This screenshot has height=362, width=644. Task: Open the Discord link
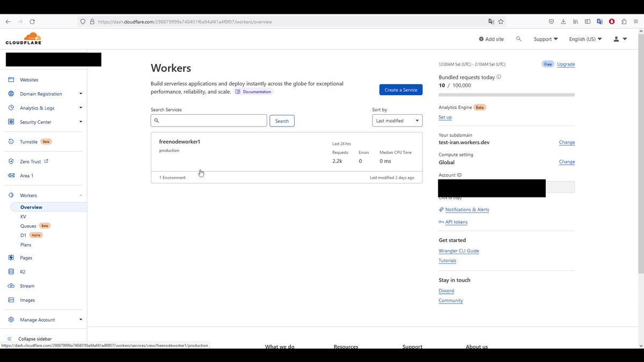(x=447, y=291)
